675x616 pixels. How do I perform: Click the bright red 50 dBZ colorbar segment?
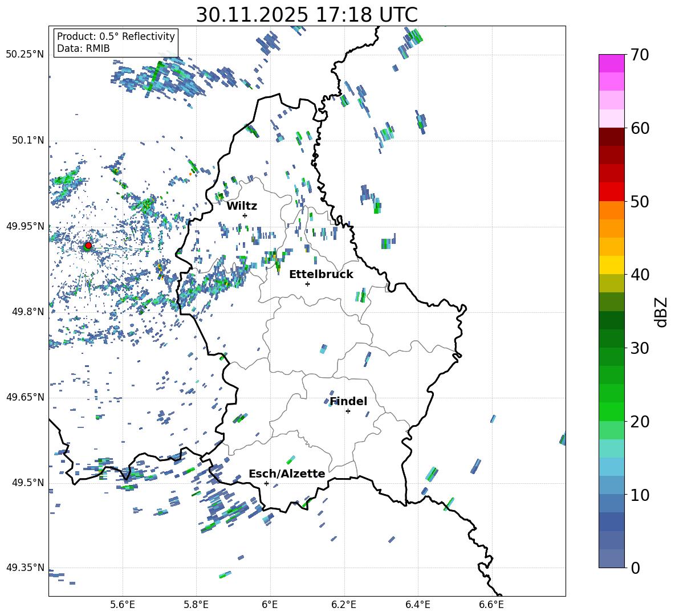612,191
